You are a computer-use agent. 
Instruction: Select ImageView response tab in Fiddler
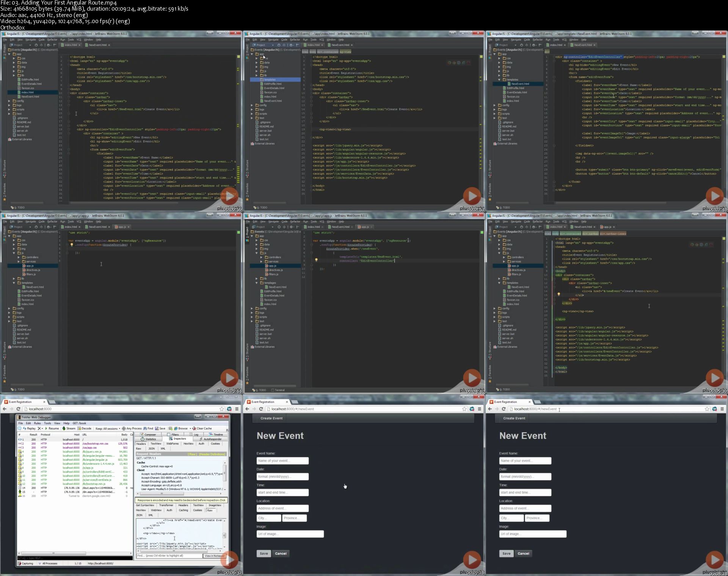(215, 505)
